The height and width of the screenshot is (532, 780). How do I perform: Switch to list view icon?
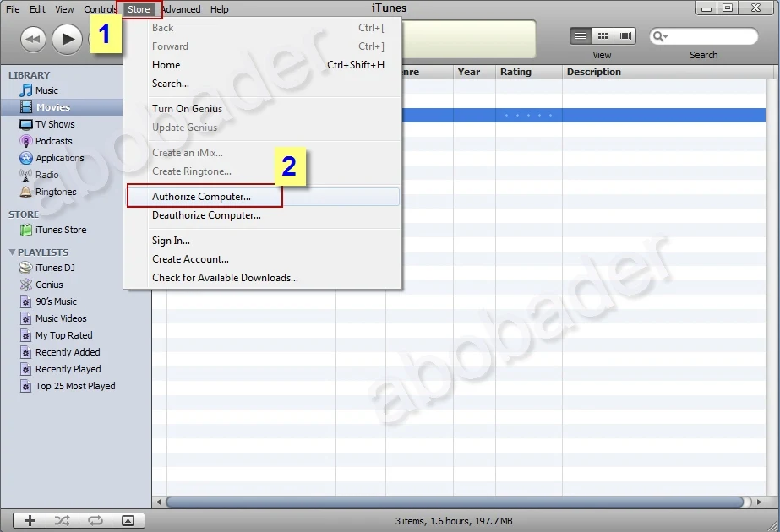coord(581,35)
